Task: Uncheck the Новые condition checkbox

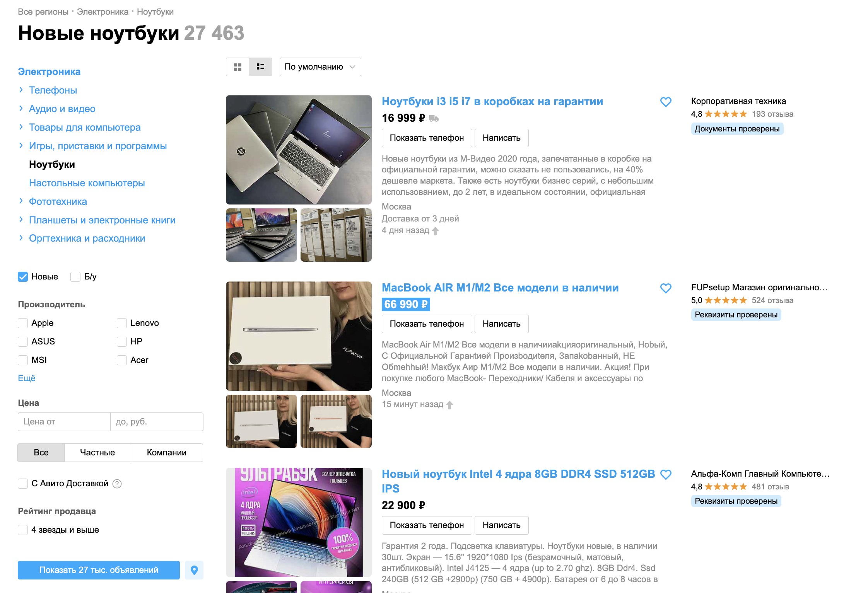Action: pos(23,277)
